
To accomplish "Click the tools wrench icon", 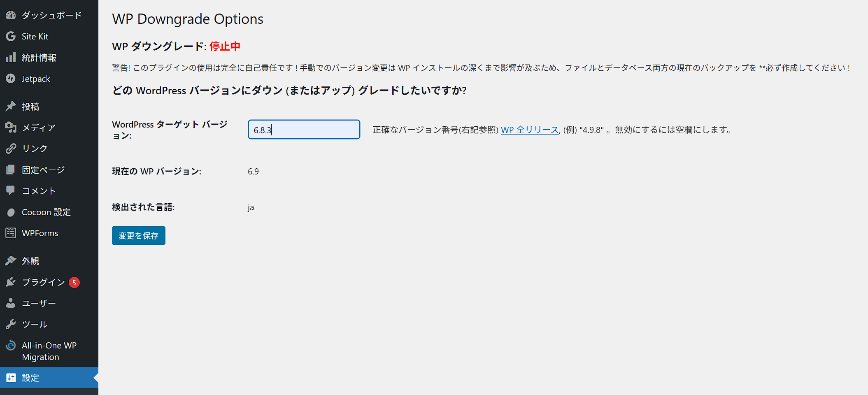I will pyautogui.click(x=11, y=324).
